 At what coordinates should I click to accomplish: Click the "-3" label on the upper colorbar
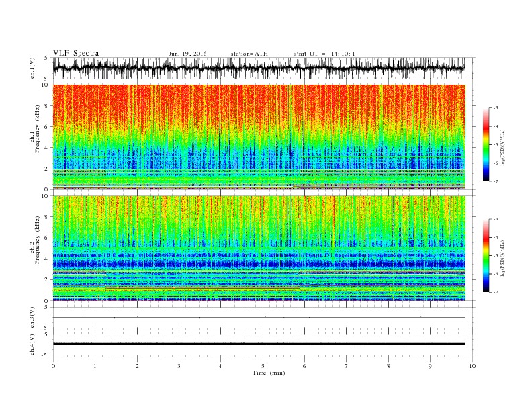(x=496, y=108)
